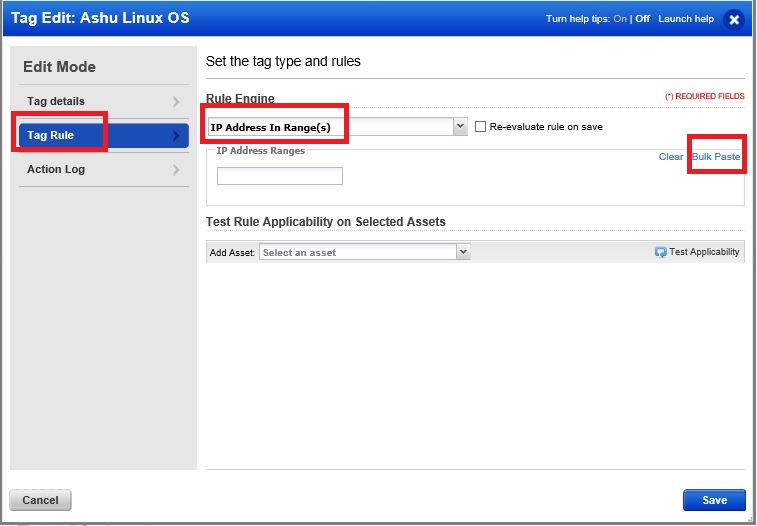This screenshot has height=526, width=757.
Task: Clear the IP address ranges
Action: coord(671,157)
